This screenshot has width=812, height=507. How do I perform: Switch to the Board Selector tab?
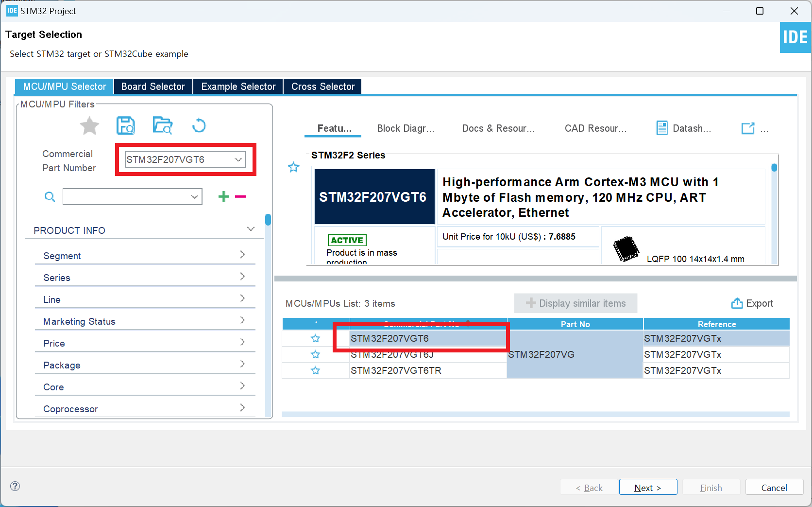coord(153,87)
